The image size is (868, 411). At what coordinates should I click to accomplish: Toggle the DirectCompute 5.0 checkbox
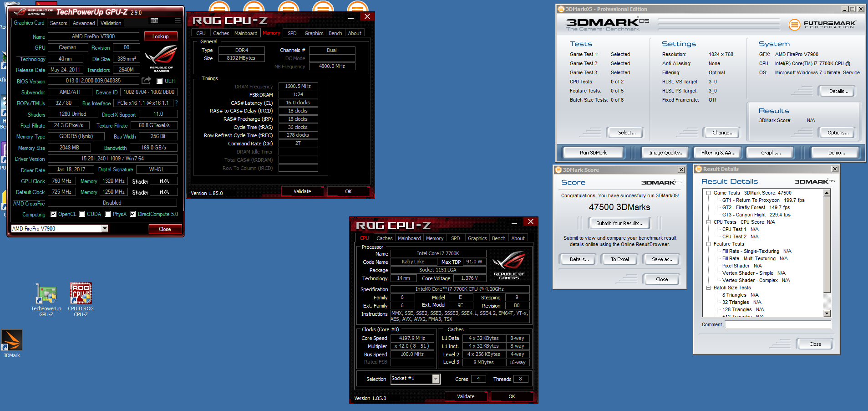point(133,214)
